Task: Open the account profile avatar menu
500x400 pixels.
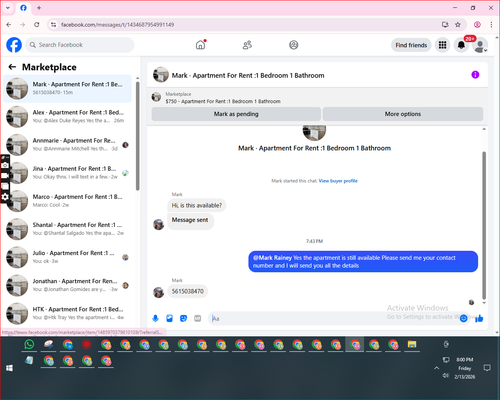Action: point(480,45)
